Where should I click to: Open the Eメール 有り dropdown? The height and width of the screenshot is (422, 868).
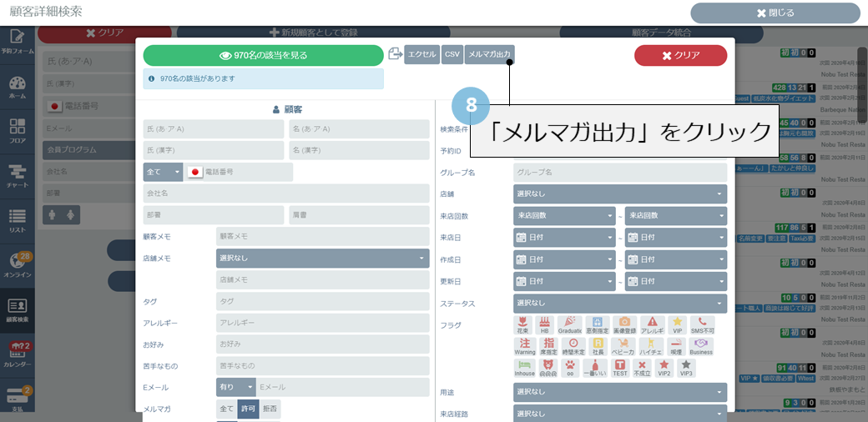pyautogui.click(x=235, y=387)
